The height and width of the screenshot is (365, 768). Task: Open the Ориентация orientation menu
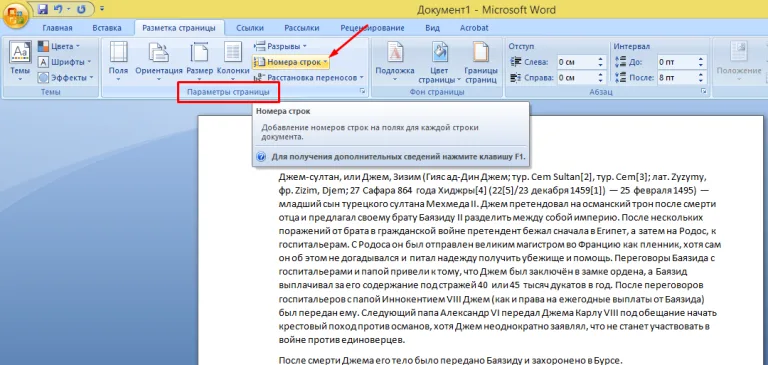(159, 62)
